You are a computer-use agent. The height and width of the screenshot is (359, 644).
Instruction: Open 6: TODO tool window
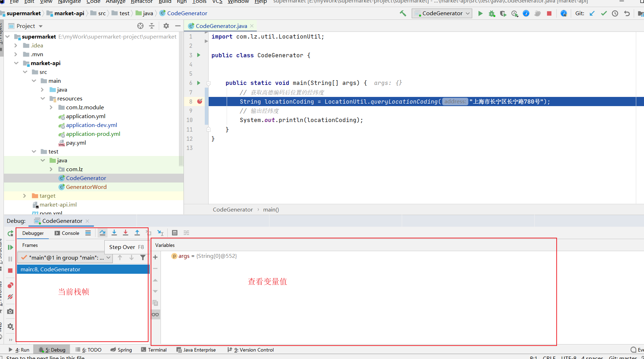tap(88, 350)
